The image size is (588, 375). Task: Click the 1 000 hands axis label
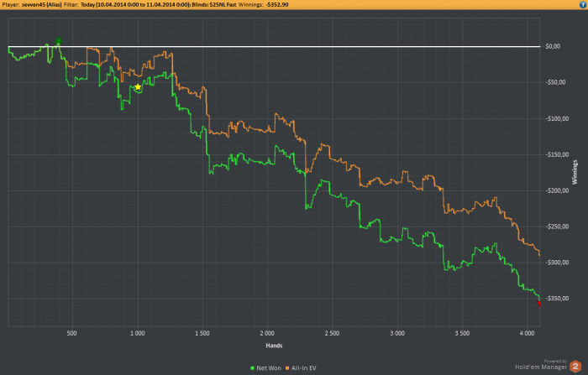click(x=138, y=333)
